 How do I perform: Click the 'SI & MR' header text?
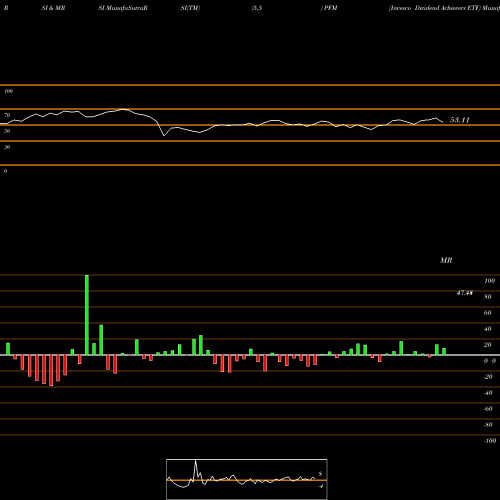pos(53,8)
